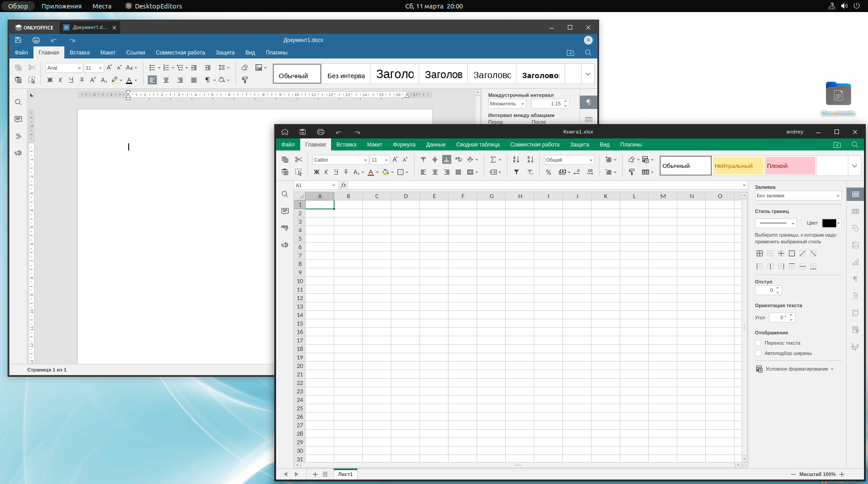
Task: Open the Заливка fill dropdown
Action: 798,196
